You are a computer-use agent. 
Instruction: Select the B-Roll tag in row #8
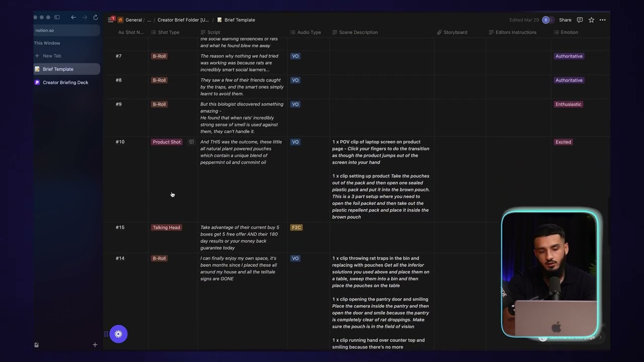click(159, 80)
